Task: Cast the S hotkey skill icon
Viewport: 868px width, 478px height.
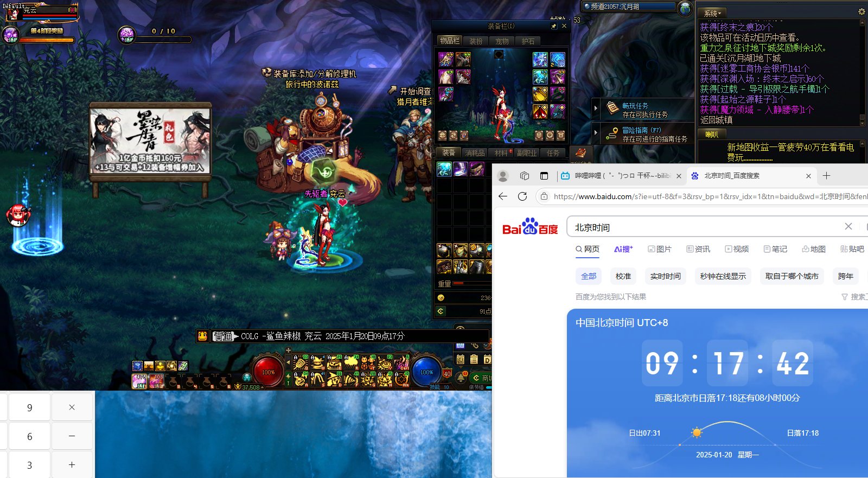Action: 317,379
